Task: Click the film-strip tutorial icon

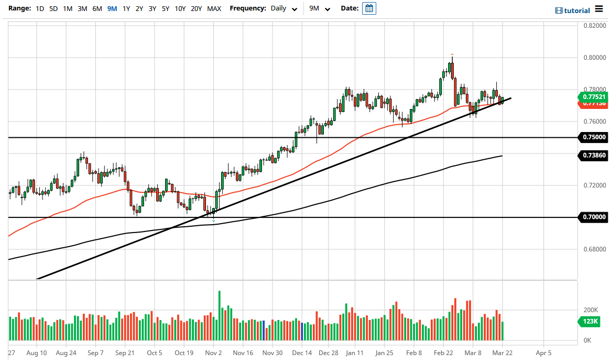Action: coord(558,10)
